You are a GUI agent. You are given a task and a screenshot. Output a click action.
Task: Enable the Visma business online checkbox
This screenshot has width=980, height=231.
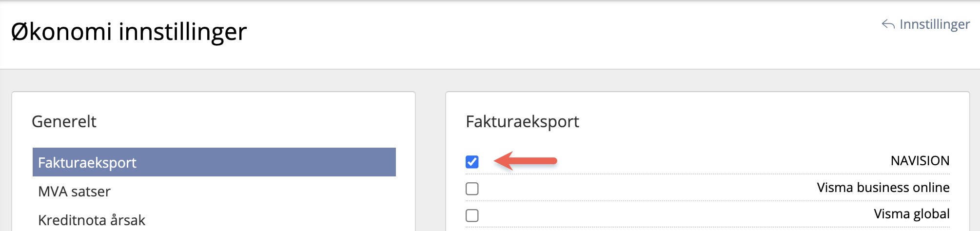point(472,189)
